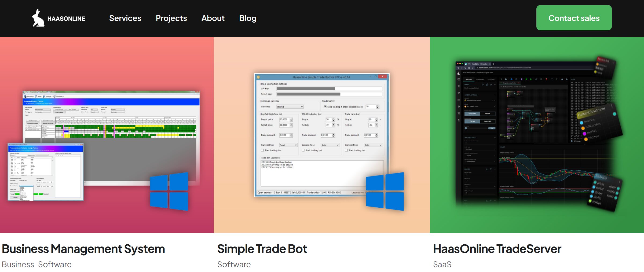644x272 pixels.
Task: Switch to the COMMANDS tab
Action: (x=480, y=79)
